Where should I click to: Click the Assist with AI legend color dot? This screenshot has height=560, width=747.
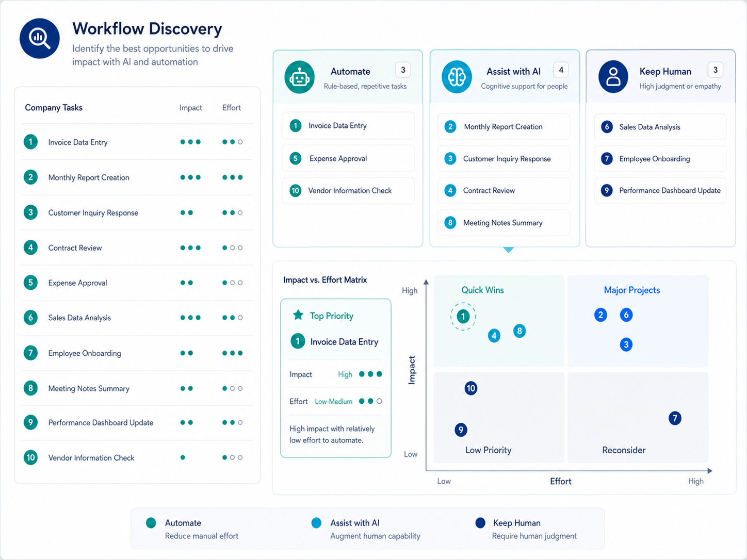(316, 523)
